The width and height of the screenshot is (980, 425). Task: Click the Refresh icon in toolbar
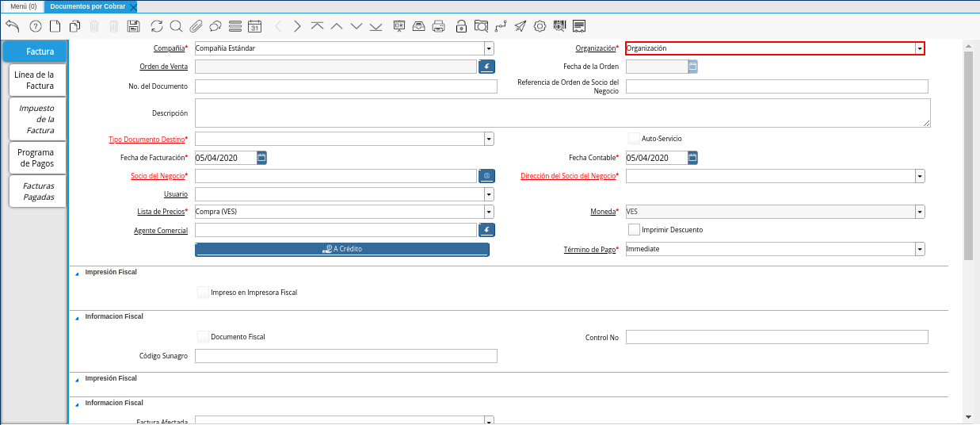pyautogui.click(x=156, y=26)
